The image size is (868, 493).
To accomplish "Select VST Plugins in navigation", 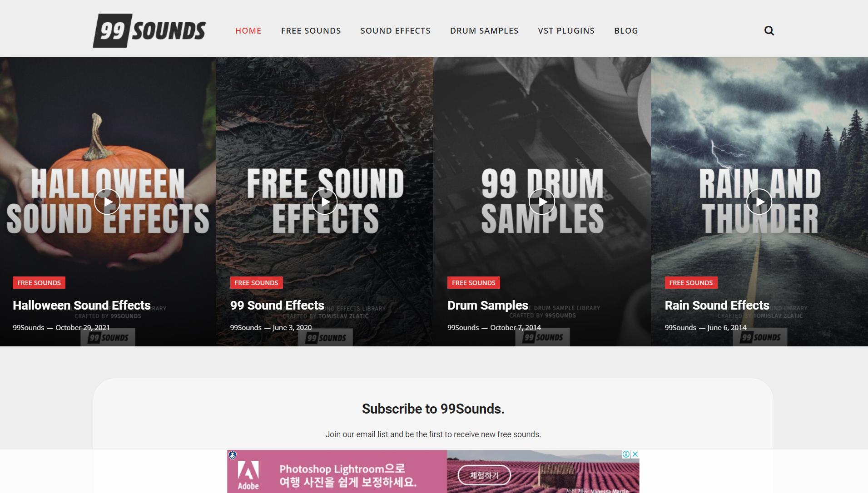I will pyautogui.click(x=566, y=31).
